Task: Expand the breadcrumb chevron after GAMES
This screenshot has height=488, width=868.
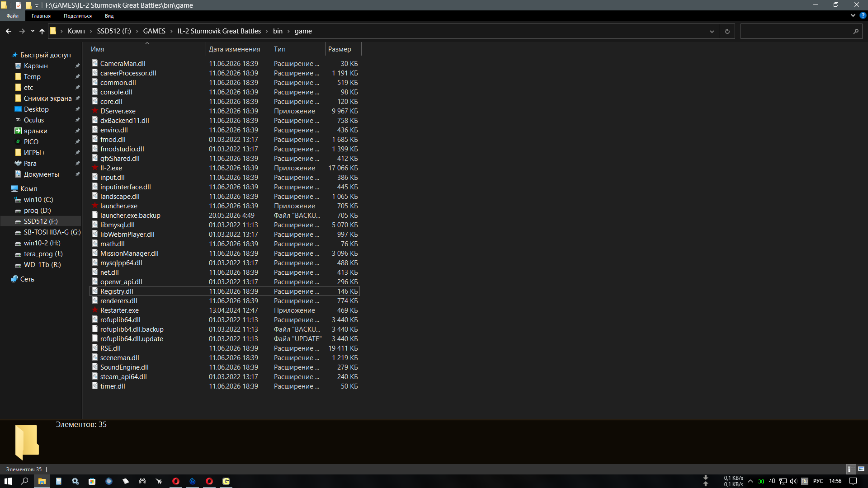Action: (x=172, y=31)
